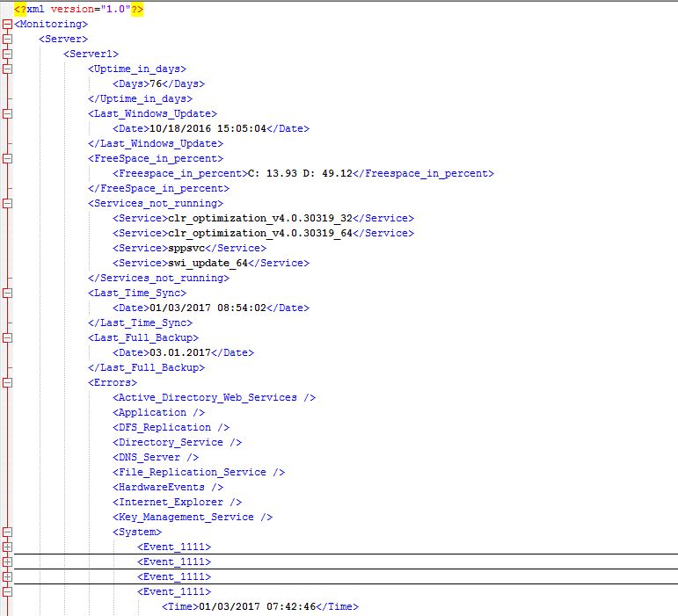Collapse the Last_Time_Sync fold marker
678x616 pixels.
7,293
